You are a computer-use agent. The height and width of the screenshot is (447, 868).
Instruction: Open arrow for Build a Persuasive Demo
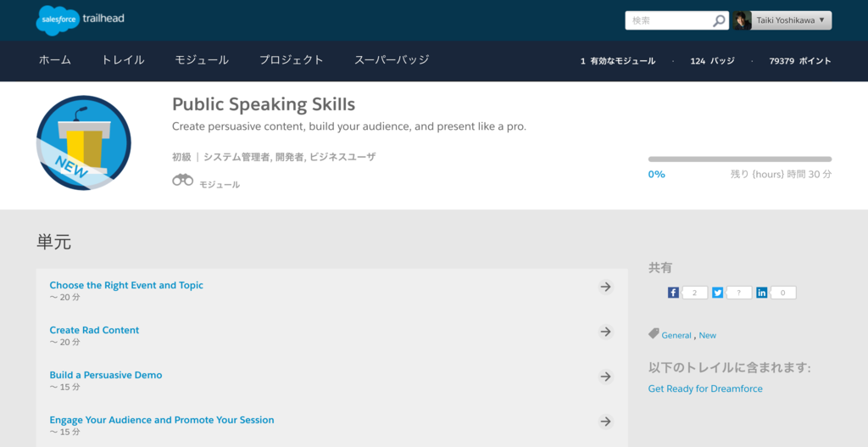pyautogui.click(x=606, y=377)
